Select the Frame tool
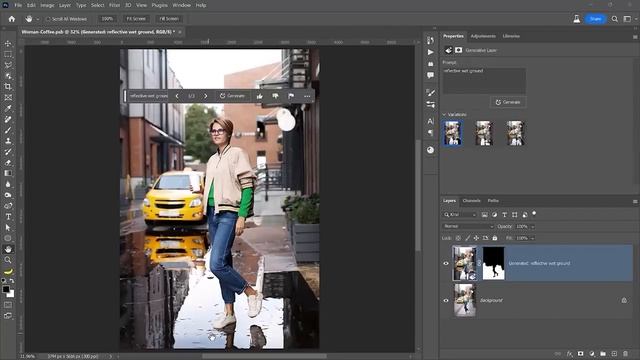Image resolution: width=640 pixels, height=360 pixels. 8,98
